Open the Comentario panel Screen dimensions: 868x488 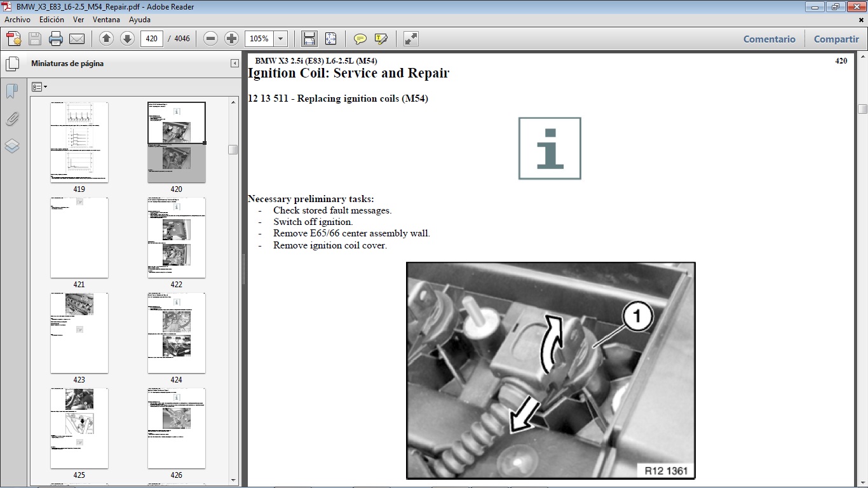click(x=770, y=39)
